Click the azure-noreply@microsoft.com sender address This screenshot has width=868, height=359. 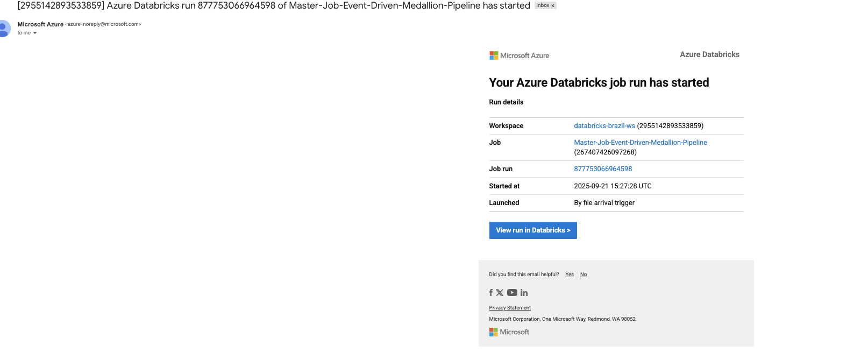[x=103, y=24]
